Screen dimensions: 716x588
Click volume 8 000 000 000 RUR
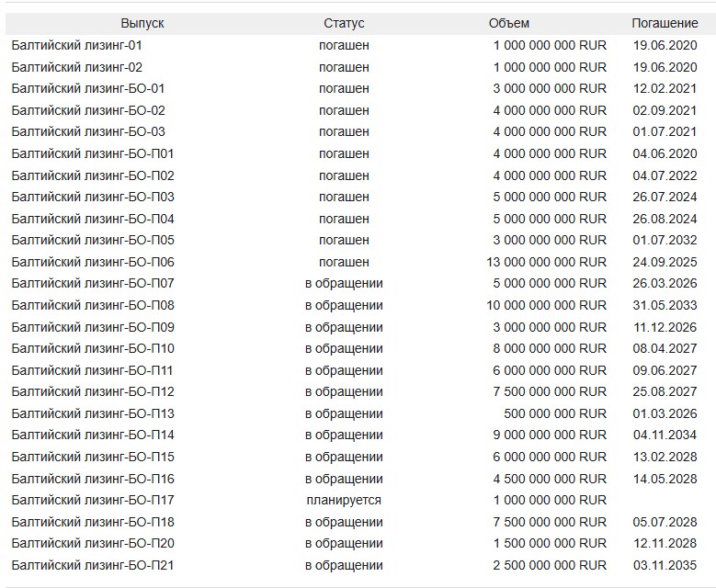click(x=550, y=348)
